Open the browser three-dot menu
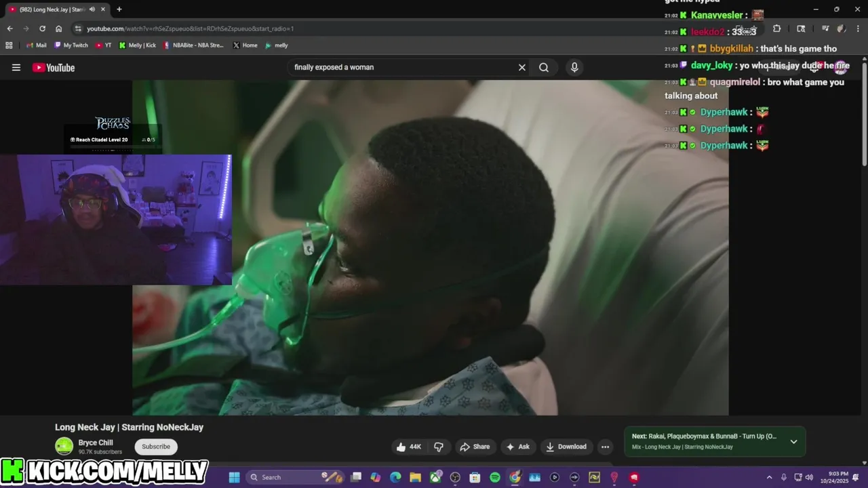Image resolution: width=868 pixels, height=488 pixels. pyautogui.click(x=856, y=28)
